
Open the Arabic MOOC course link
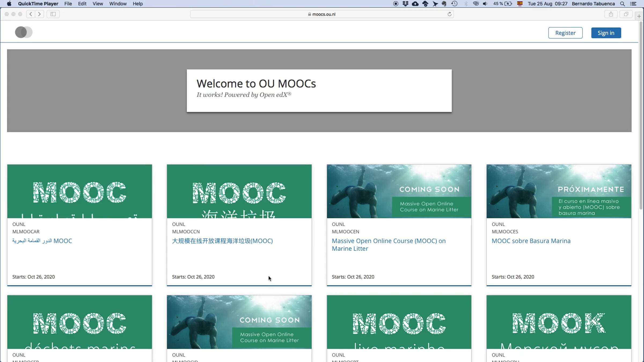pyautogui.click(x=42, y=241)
